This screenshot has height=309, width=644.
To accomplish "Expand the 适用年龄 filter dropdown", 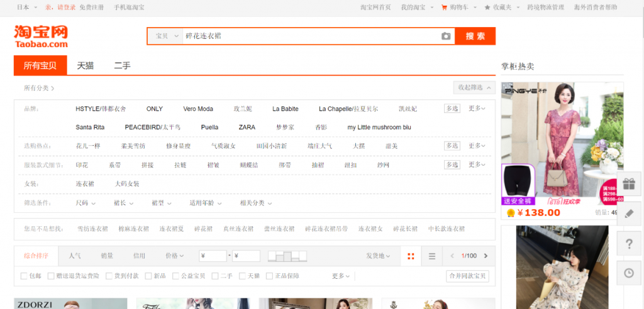I will (x=206, y=203).
